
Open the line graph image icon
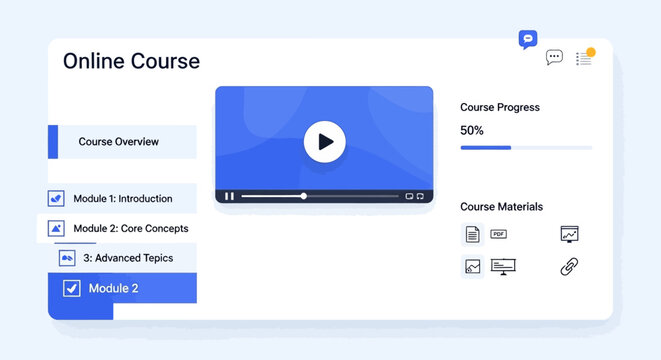[x=473, y=266]
